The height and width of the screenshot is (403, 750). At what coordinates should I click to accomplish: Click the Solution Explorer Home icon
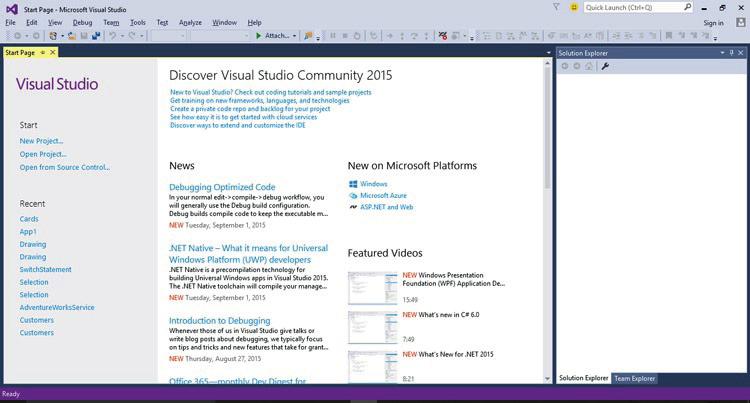pyautogui.click(x=589, y=66)
